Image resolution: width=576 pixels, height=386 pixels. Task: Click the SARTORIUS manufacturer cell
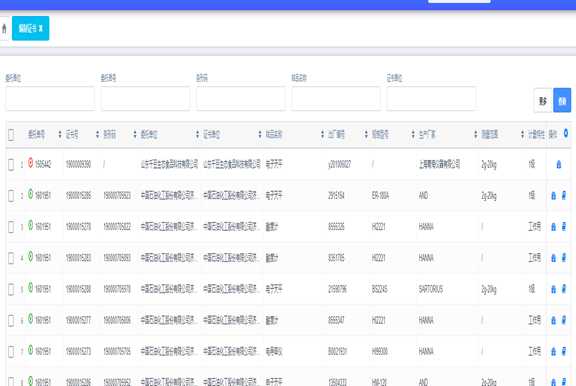pos(431,289)
